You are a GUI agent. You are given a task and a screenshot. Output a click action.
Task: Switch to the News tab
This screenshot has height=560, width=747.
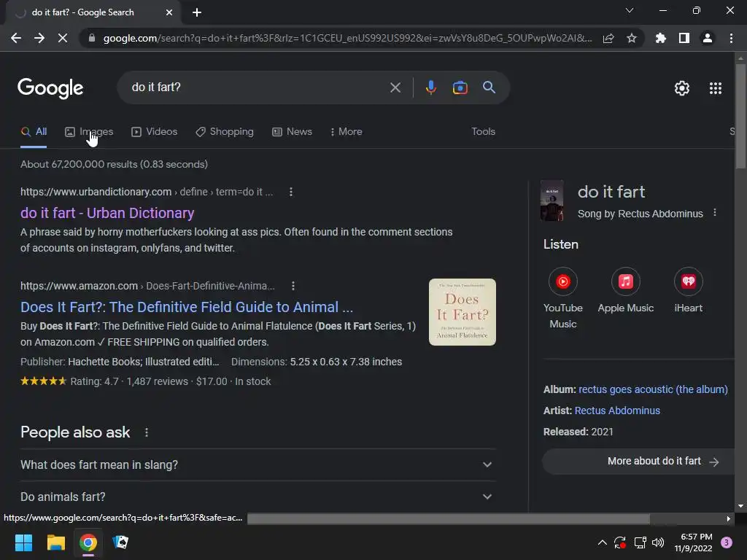point(292,132)
